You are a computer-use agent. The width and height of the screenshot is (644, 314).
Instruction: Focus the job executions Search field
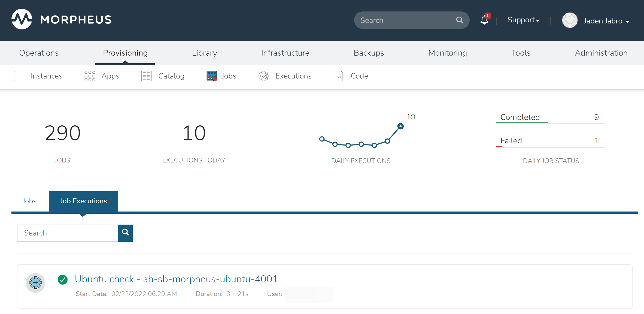tap(68, 233)
